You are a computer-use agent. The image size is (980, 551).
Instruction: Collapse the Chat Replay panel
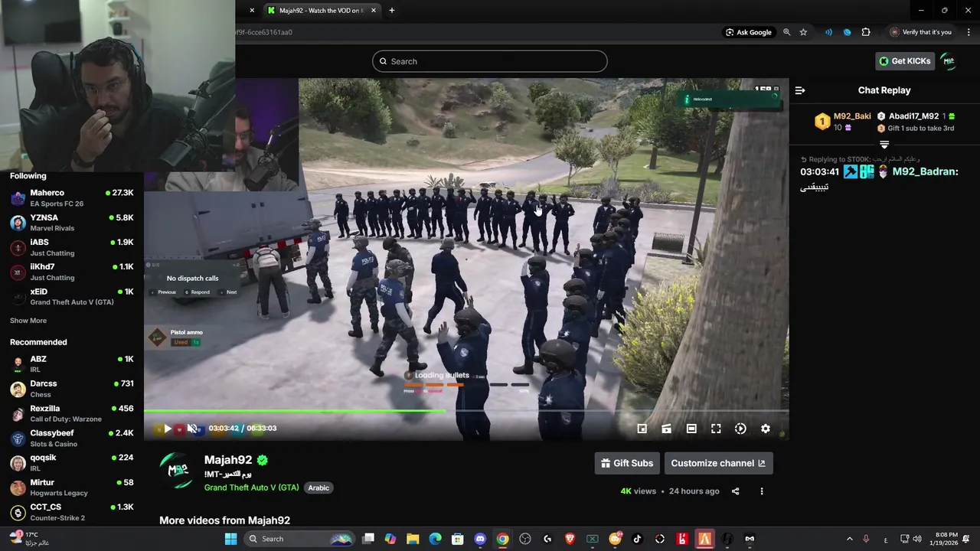tap(800, 90)
